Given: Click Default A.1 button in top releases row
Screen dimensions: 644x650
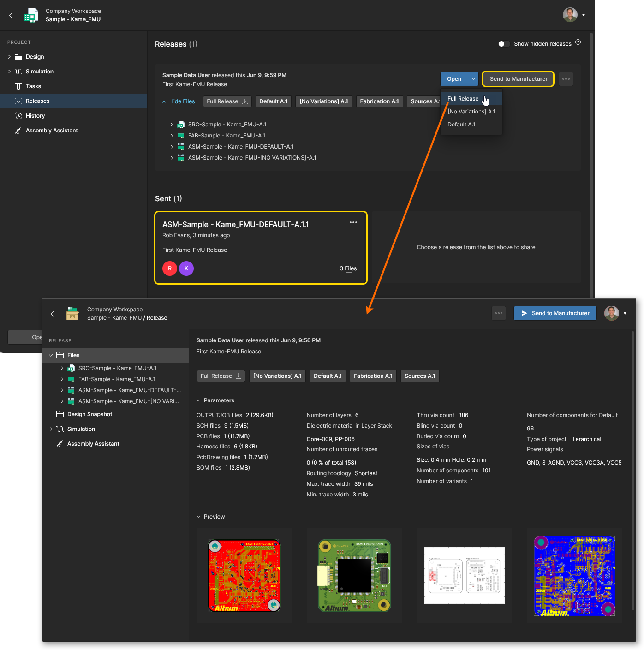Looking at the screenshot, I should pyautogui.click(x=273, y=101).
